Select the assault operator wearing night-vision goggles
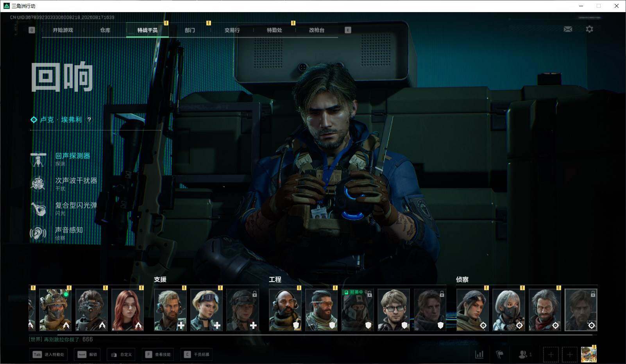 coord(91,310)
